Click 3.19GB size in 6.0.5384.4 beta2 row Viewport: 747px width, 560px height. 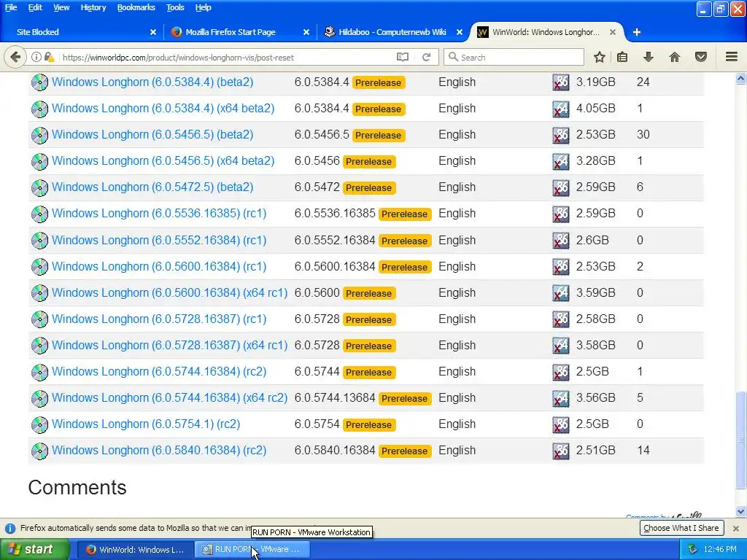click(x=595, y=82)
